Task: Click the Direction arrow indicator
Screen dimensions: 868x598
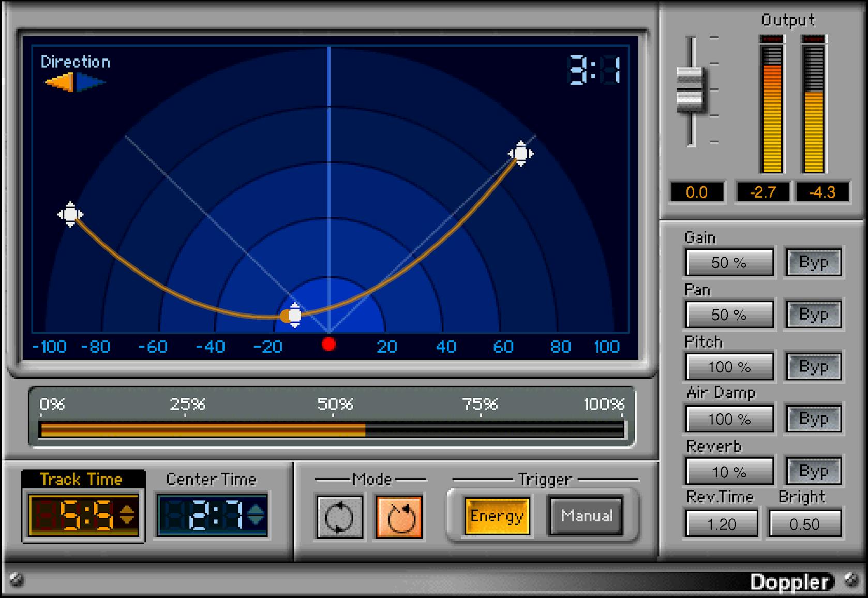Action: tap(76, 81)
